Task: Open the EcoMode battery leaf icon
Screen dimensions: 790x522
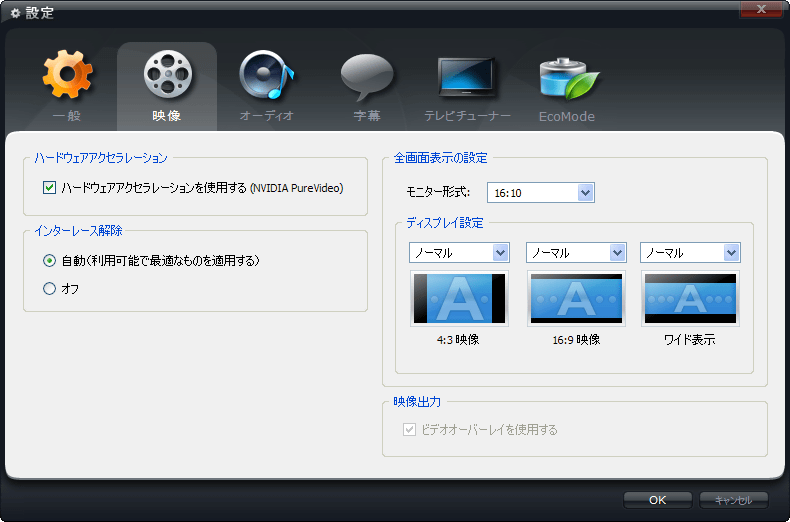Action: pyautogui.click(x=568, y=78)
